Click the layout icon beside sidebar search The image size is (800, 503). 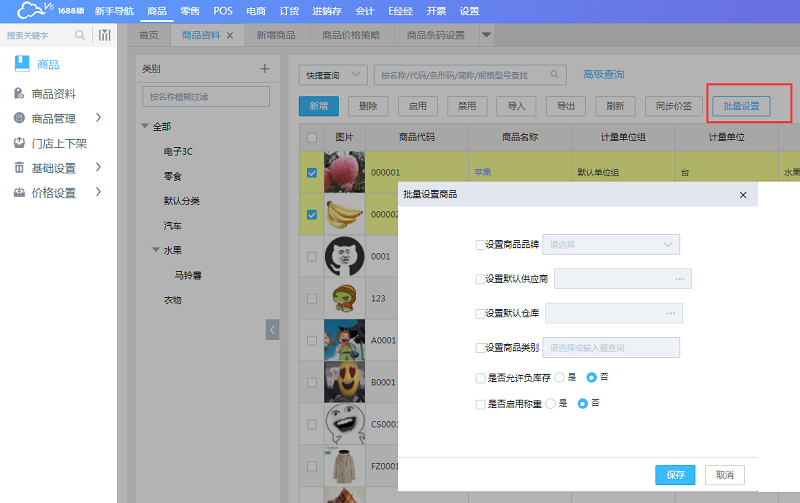[104, 35]
